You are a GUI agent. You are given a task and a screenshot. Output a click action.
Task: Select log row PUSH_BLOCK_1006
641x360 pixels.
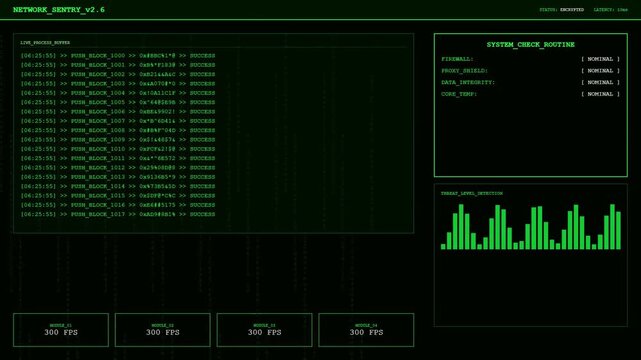(x=118, y=112)
